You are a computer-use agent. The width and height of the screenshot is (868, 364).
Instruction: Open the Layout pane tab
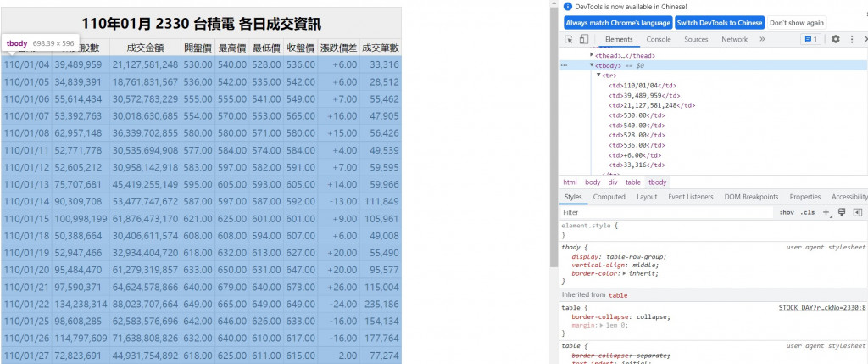pyautogui.click(x=647, y=197)
